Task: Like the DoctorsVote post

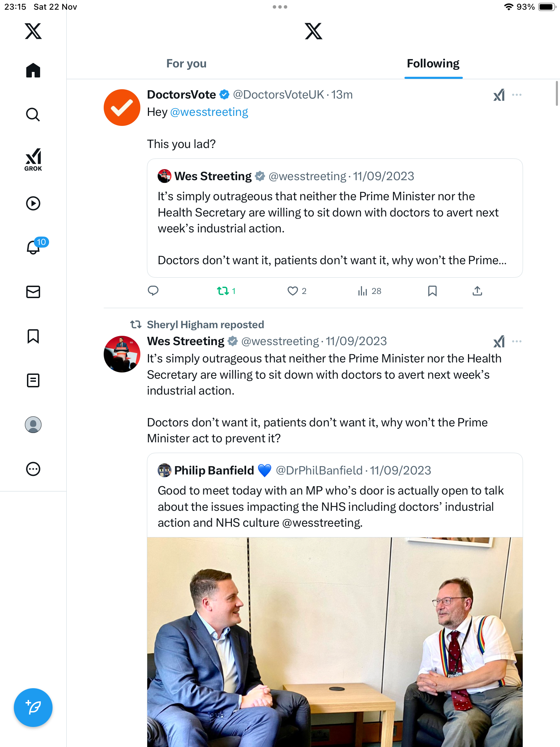Action: coord(293,291)
